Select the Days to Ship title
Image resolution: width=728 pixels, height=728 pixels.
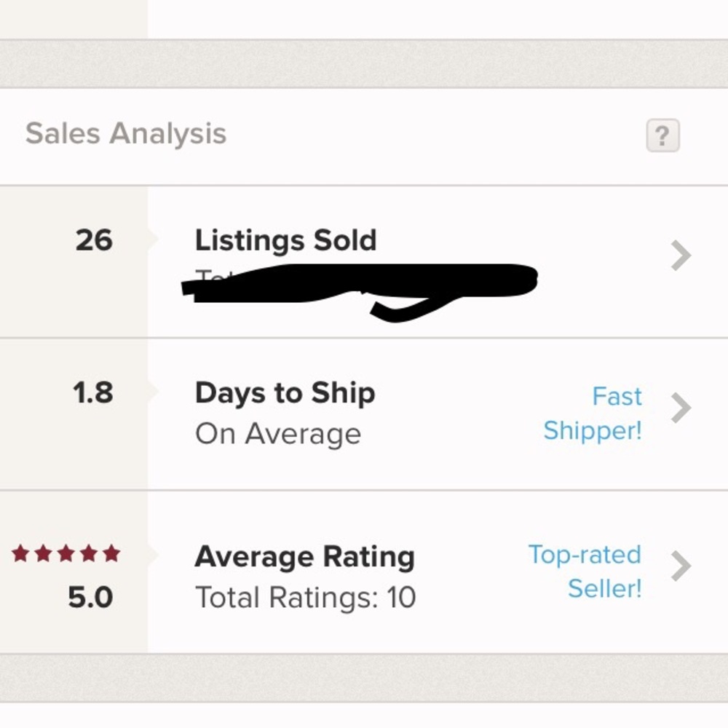285,393
